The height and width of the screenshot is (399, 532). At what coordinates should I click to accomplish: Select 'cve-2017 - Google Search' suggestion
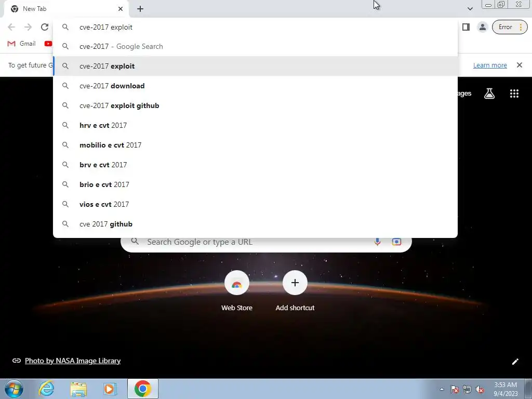tap(255, 46)
